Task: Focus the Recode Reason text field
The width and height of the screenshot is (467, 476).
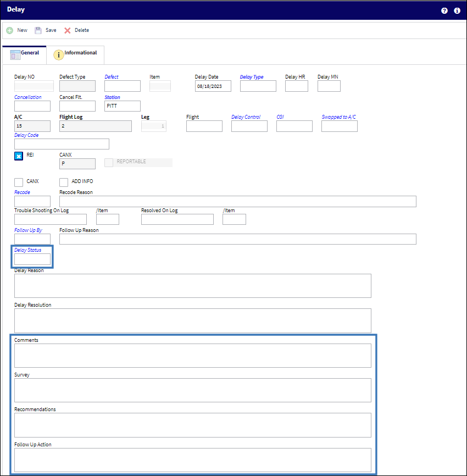Action: pos(238,201)
